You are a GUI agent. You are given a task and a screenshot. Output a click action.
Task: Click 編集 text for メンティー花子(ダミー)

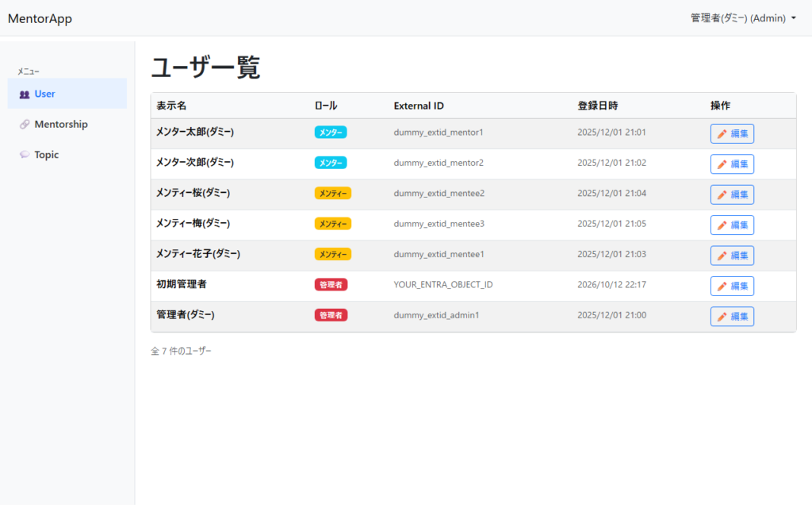(x=740, y=256)
